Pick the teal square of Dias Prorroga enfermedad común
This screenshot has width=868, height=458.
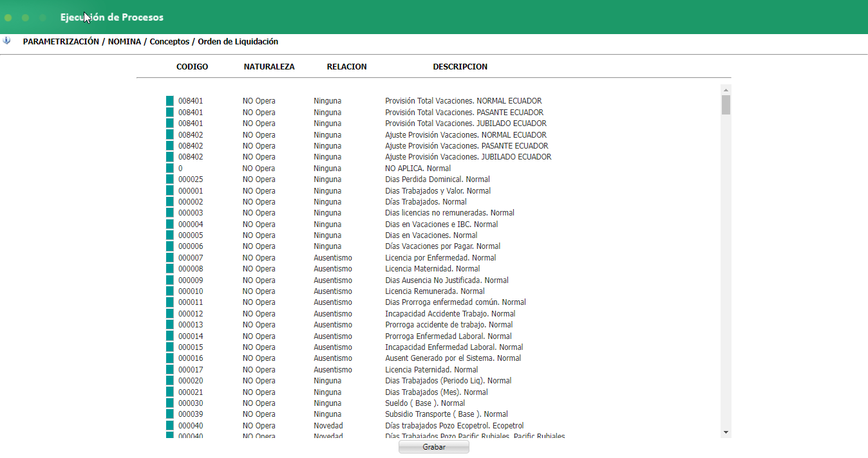170,302
